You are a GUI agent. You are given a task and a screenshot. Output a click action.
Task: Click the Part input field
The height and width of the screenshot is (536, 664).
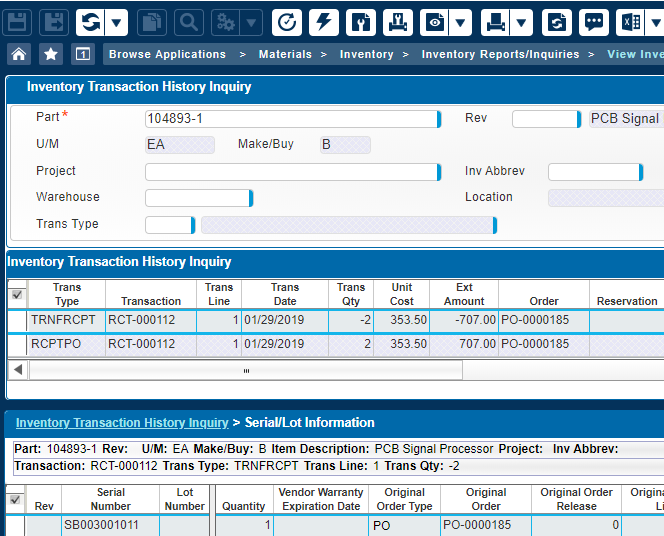291,119
